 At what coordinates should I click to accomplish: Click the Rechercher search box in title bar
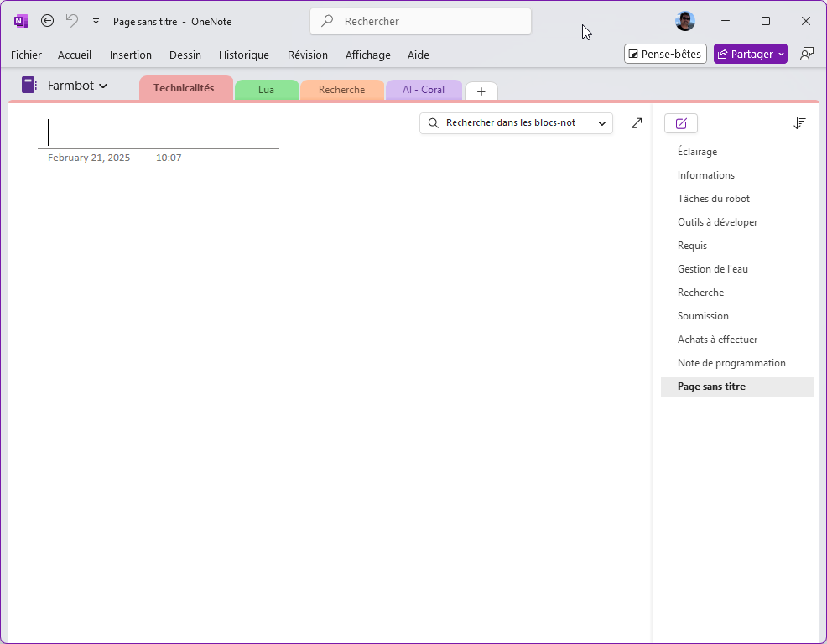[x=420, y=21]
